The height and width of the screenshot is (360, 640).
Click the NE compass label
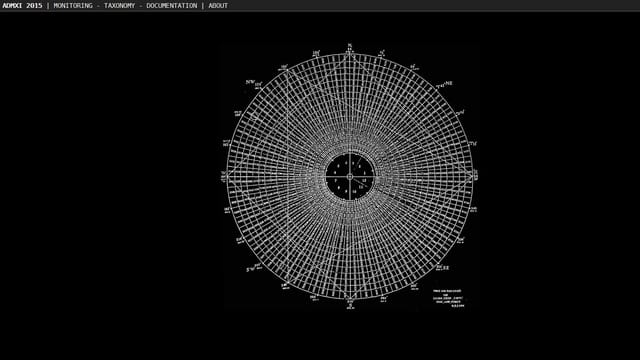[449, 83]
